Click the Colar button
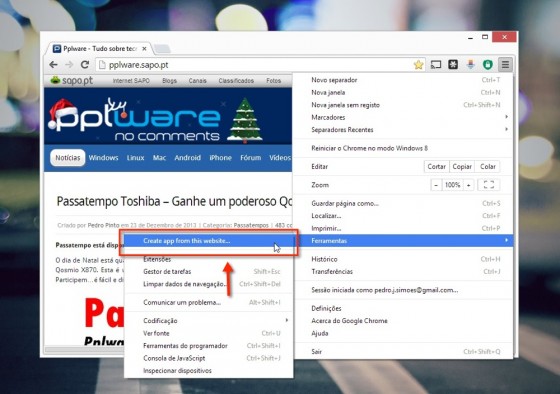 (x=488, y=166)
